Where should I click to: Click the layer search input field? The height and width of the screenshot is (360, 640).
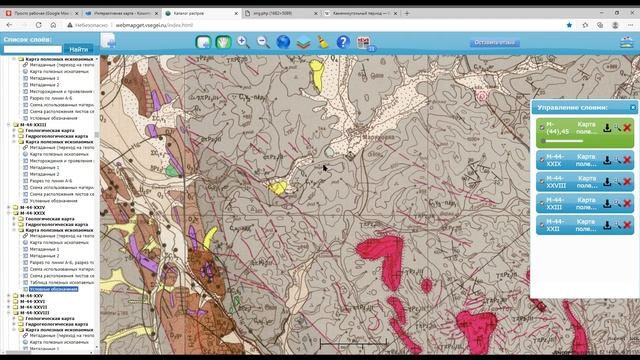coord(33,49)
